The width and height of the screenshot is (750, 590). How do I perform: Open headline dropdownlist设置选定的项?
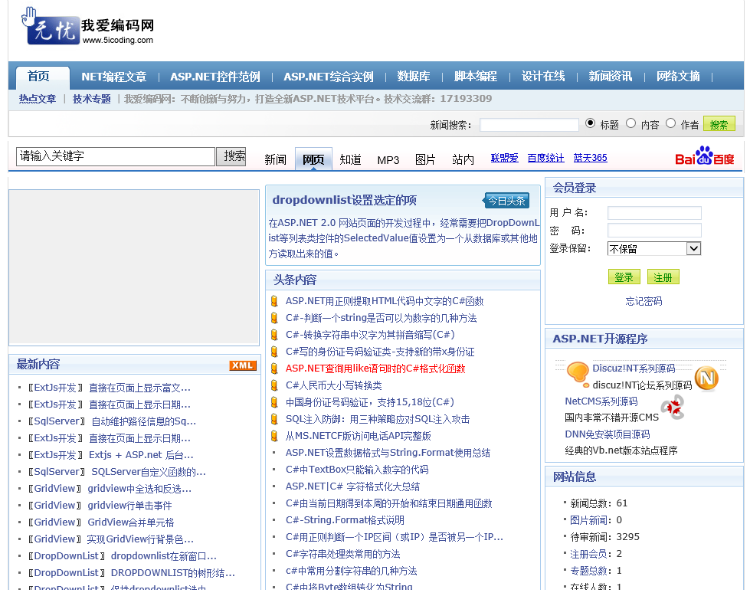344,200
